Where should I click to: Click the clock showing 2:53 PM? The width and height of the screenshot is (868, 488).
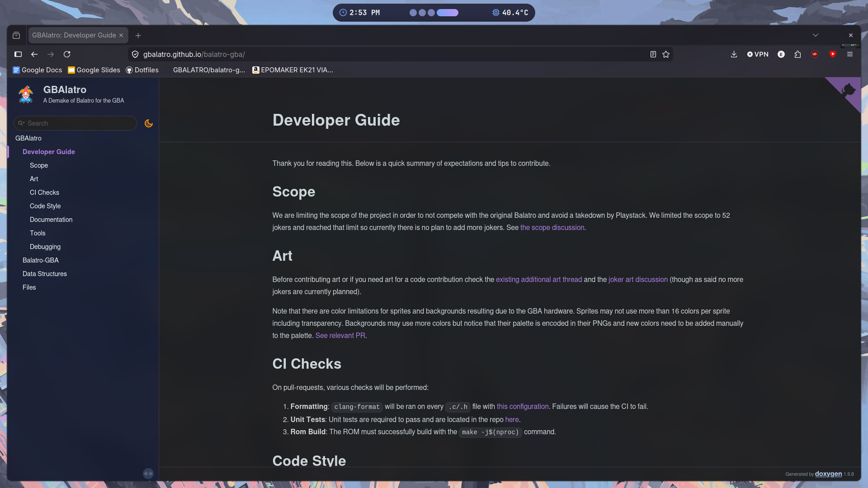point(360,13)
